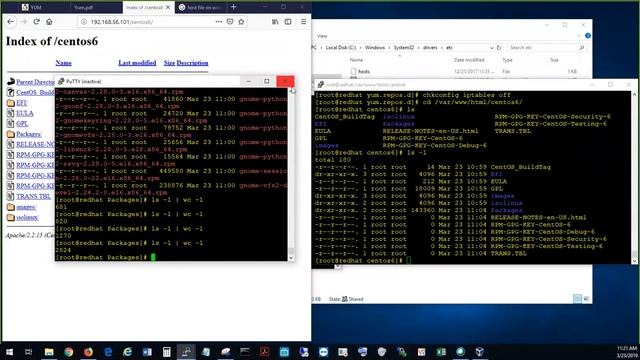
Task: Click scrollbar of root@redhat terminal window
Action: click(634, 178)
